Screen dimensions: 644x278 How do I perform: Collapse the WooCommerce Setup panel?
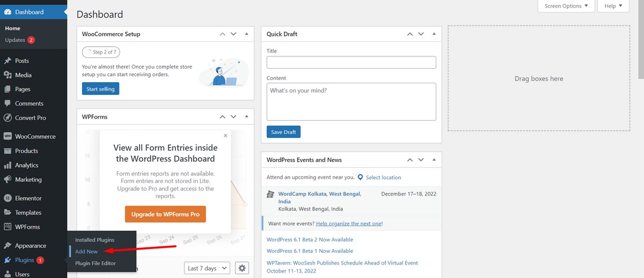click(x=246, y=34)
